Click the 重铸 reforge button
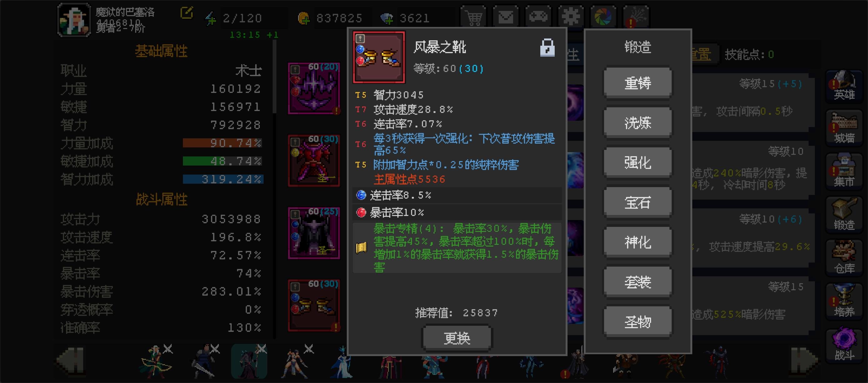Image resolution: width=868 pixels, height=383 pixels. pyautogui.click(x=637, y=83)
